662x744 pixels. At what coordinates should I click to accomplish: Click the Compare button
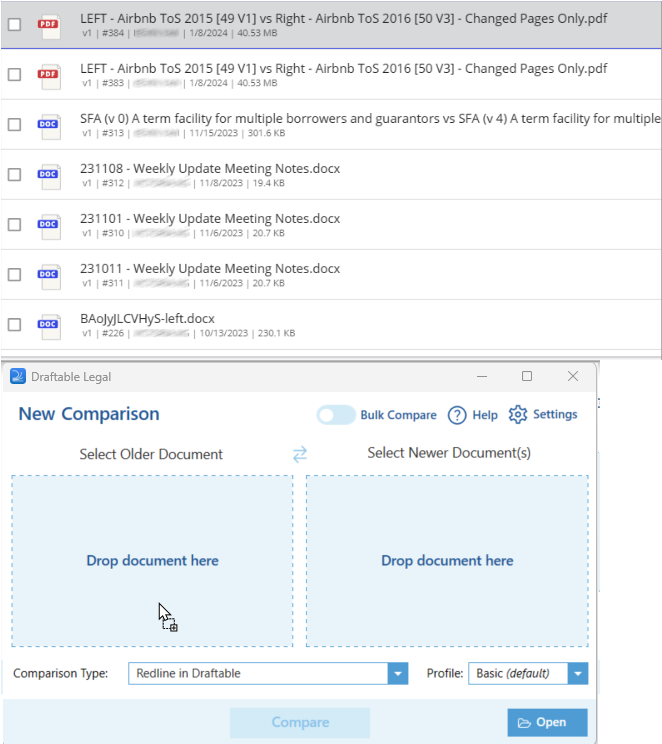300,723
